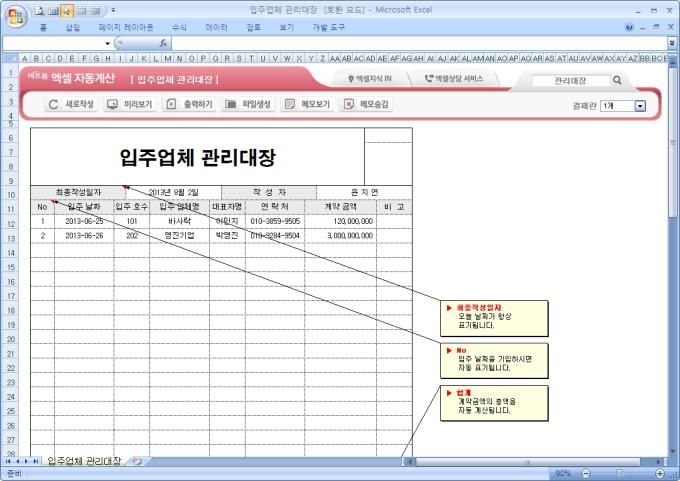
Task: Click zoom out minus button
Action: (x=585, y=474)
